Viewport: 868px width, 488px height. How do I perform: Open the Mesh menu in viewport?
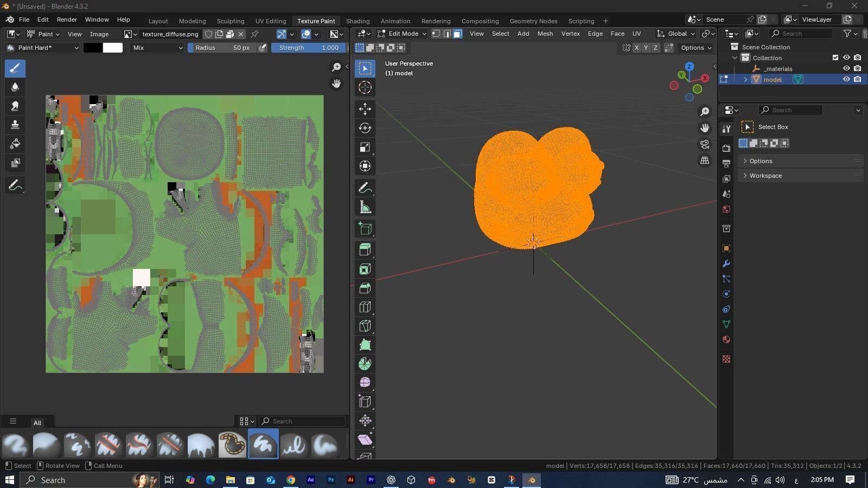click(545, 34)
